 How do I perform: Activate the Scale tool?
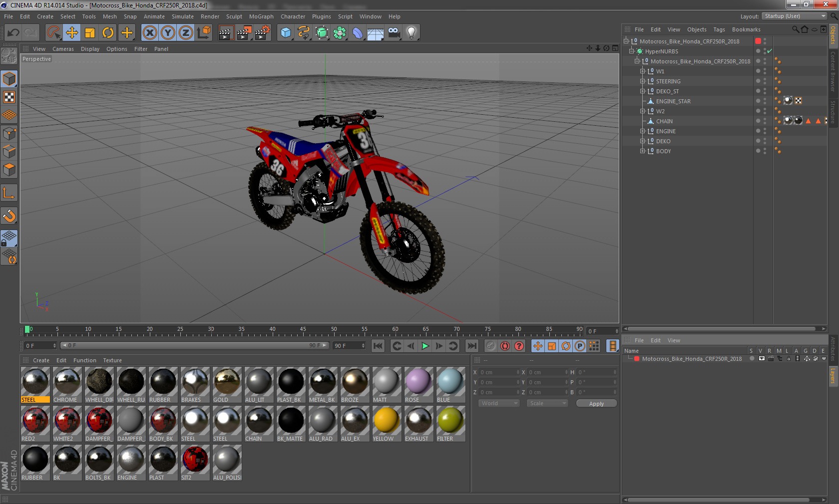[90, 33]
